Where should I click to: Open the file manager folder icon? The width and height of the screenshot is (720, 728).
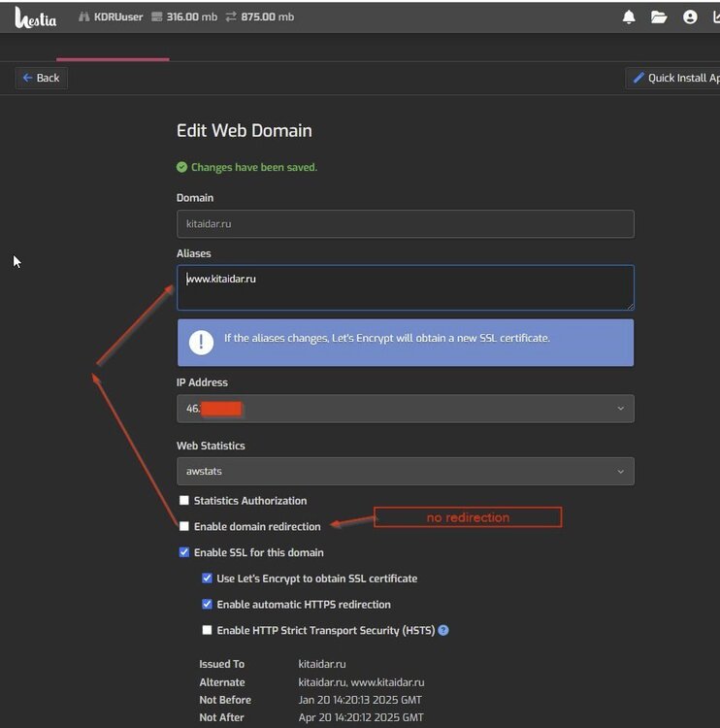pos(659,17)
